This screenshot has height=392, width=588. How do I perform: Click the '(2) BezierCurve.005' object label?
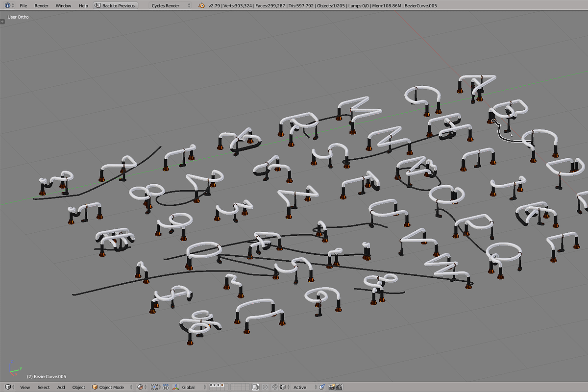[47, 377]
